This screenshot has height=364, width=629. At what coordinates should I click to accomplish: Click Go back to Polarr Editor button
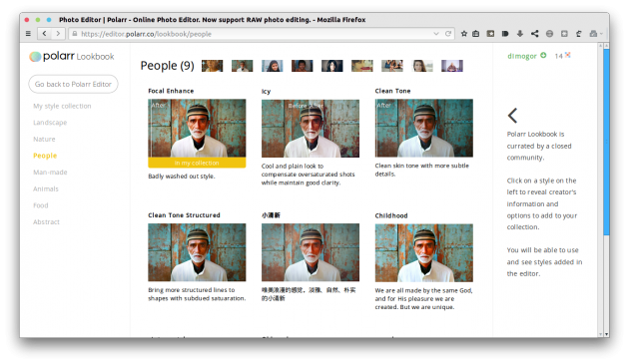pos(73,84)
